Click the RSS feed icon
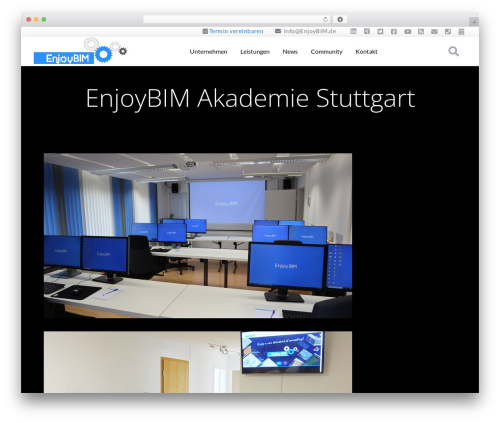The width and height of the screenshot is (500, 423). coord(421,31)
